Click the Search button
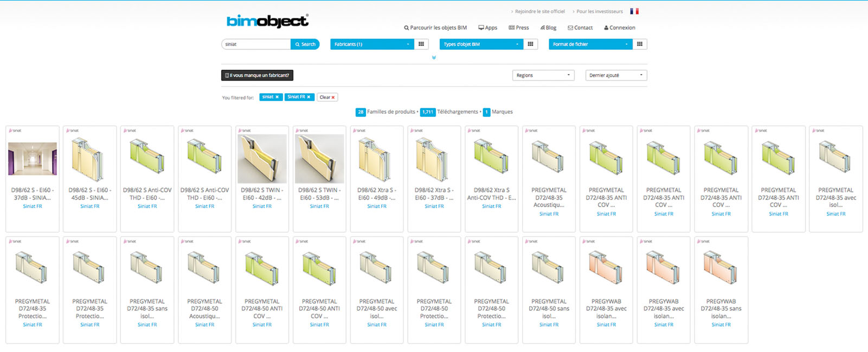The width and height of the screenshot is (868, 352). [305, 44]
